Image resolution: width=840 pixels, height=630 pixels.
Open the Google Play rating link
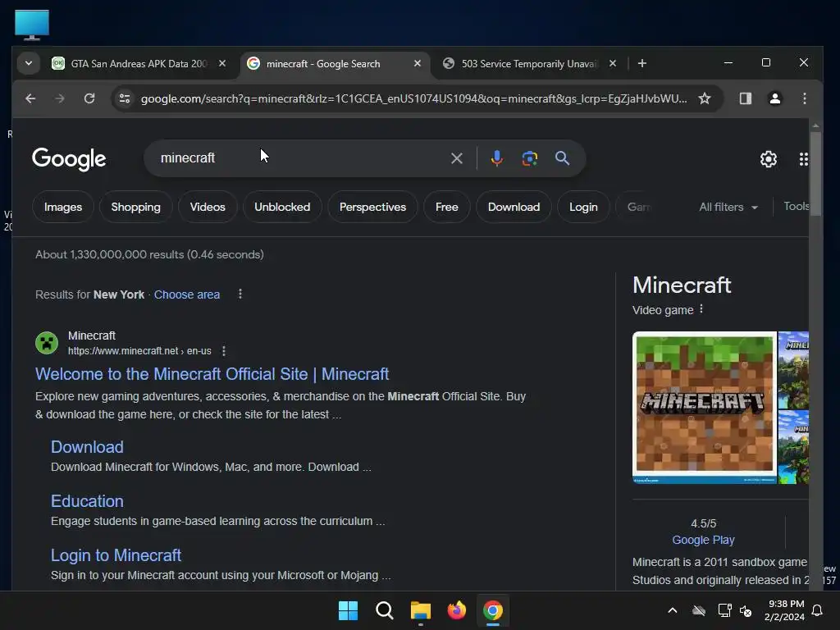coord(703,540)
